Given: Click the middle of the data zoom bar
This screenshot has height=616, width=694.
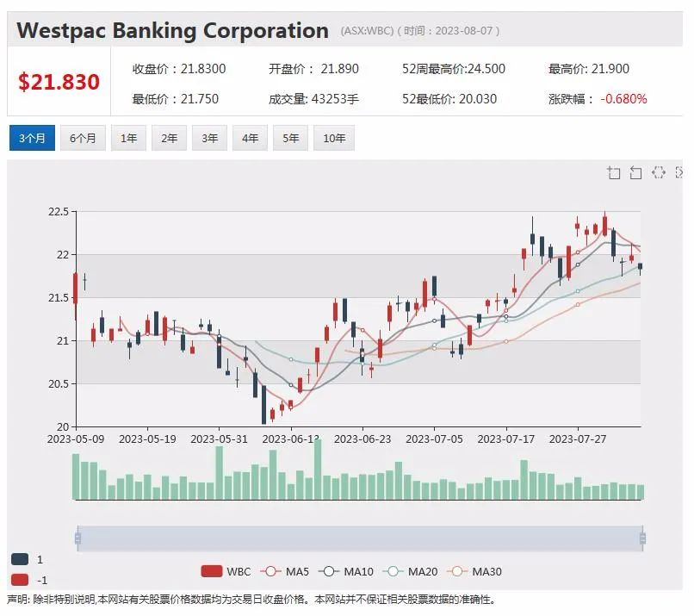Looking at the screenshot, I should 360,538.
